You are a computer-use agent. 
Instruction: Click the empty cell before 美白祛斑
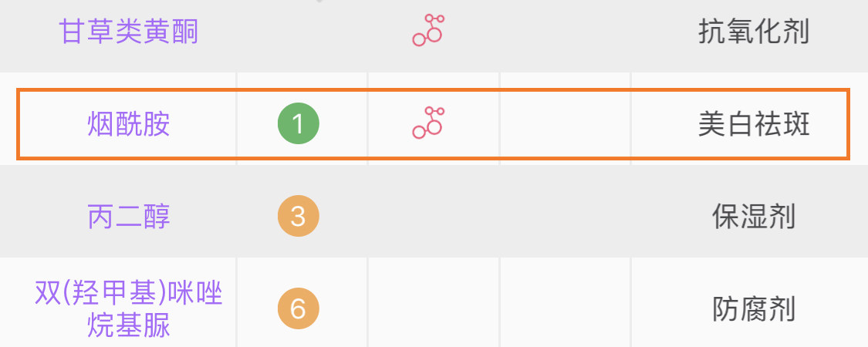(566, 124)
